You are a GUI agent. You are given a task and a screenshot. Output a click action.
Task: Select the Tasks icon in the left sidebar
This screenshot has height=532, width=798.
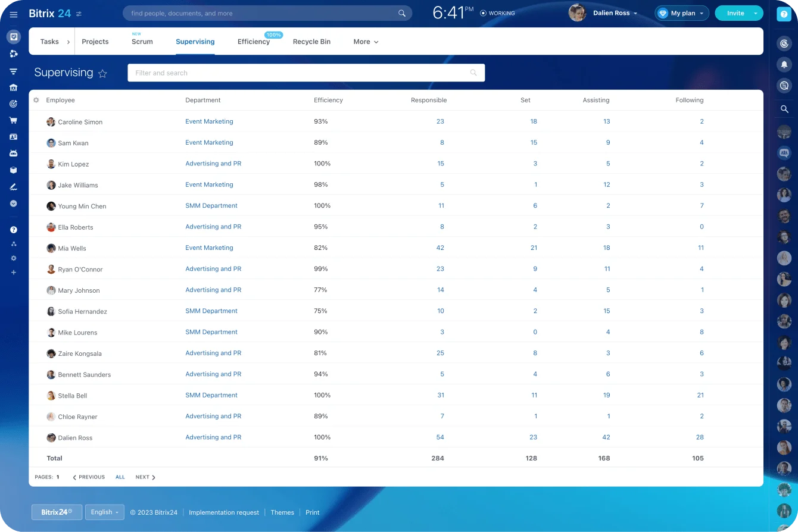click(14, 37)
